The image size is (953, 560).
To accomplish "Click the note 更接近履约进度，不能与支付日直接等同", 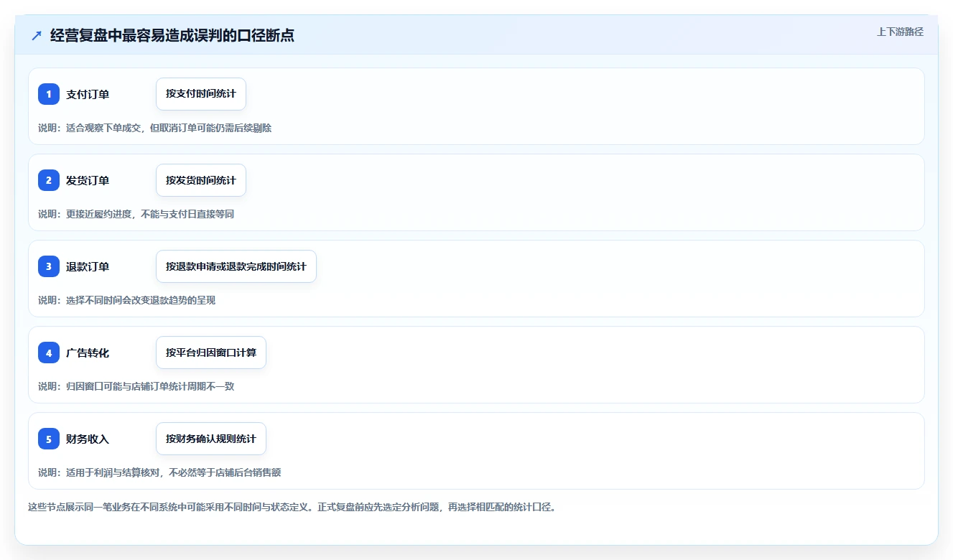I will (150, 214).
